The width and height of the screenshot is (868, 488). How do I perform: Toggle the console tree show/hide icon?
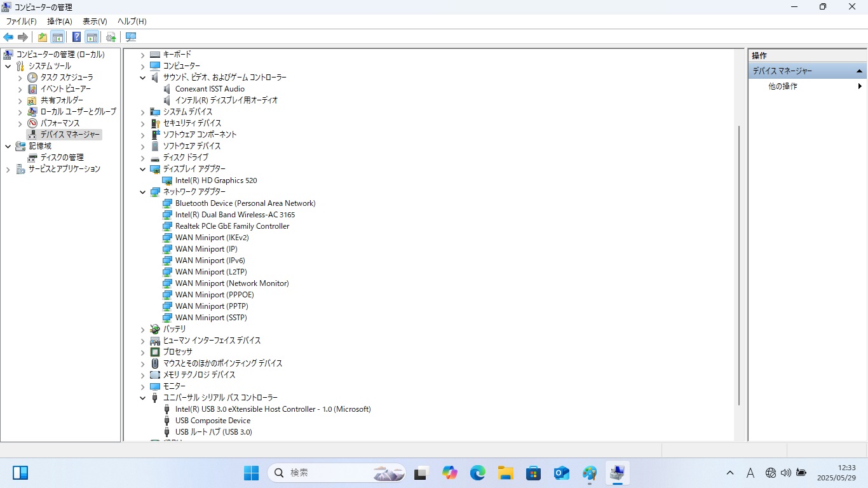point(58,37)
